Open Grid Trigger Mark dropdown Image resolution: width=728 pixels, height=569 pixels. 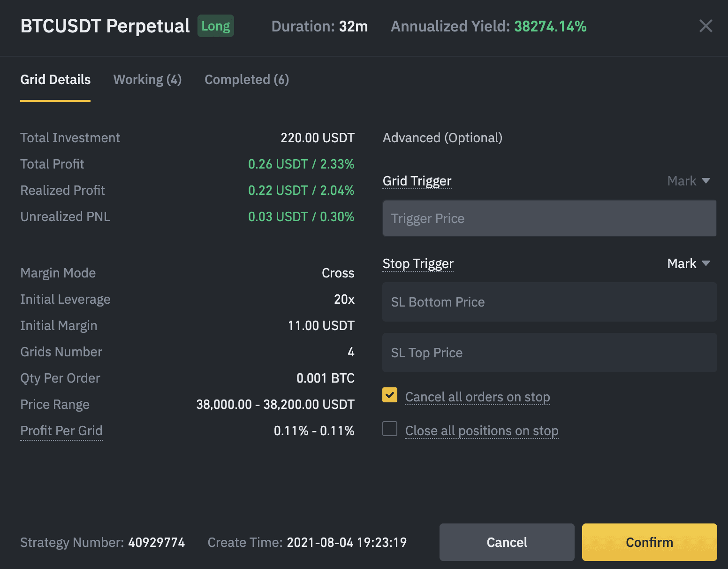pyautogui.click(x=688, y=181)
